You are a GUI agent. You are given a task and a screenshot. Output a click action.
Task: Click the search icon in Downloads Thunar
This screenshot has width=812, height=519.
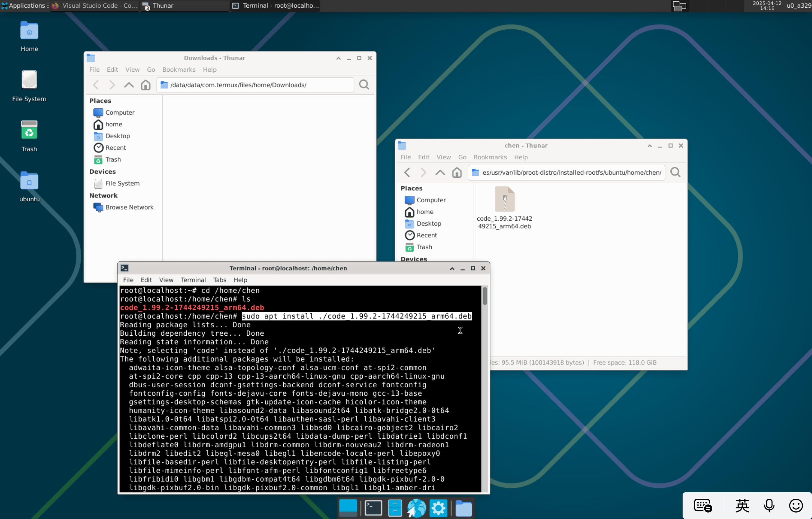click(x=364, y=85)
